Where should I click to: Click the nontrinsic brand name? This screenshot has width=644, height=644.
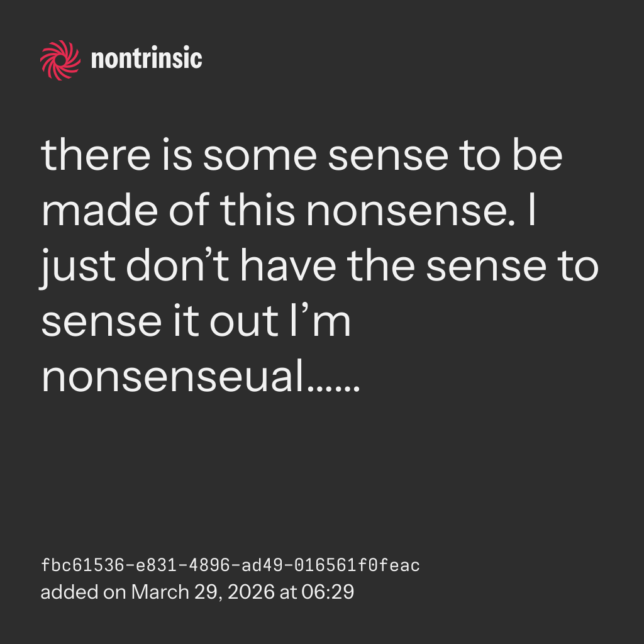pos(147,60)
